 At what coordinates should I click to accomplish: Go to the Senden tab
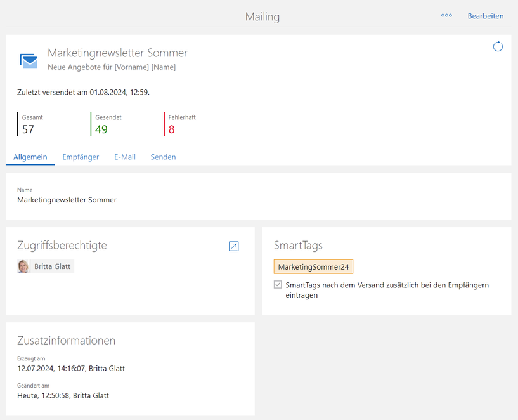pyautogui.click(x=163, y=157)
